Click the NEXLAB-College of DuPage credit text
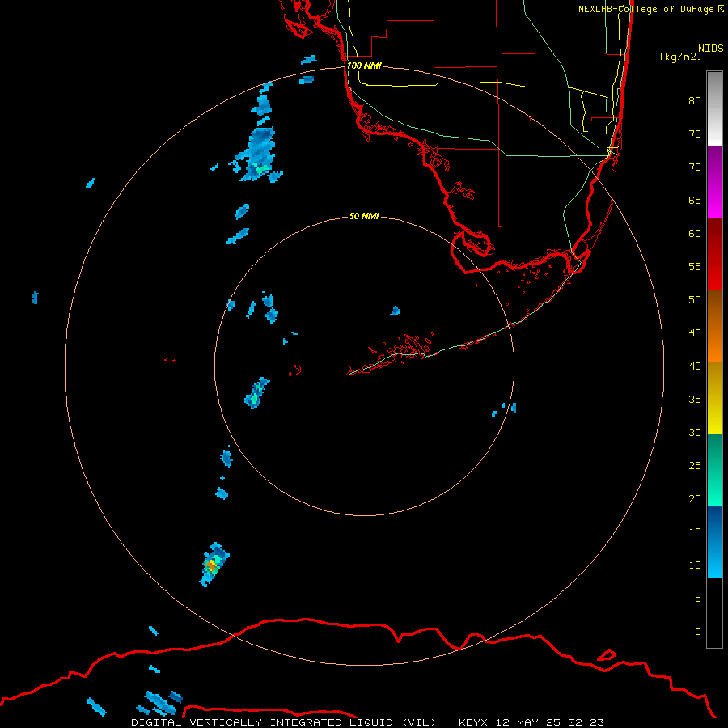Viewport: 728px width, 728px height. 650,9
